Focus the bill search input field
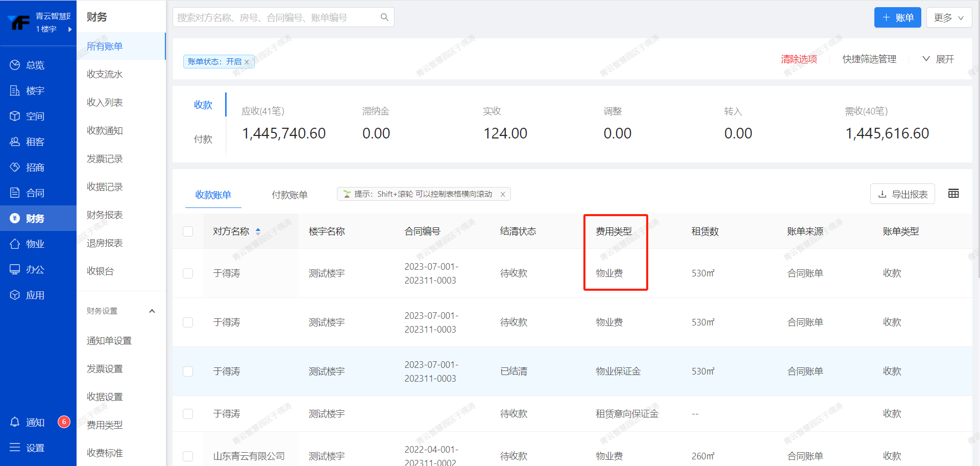The width and height of the screenshot is (980, 466). [276, 17]
